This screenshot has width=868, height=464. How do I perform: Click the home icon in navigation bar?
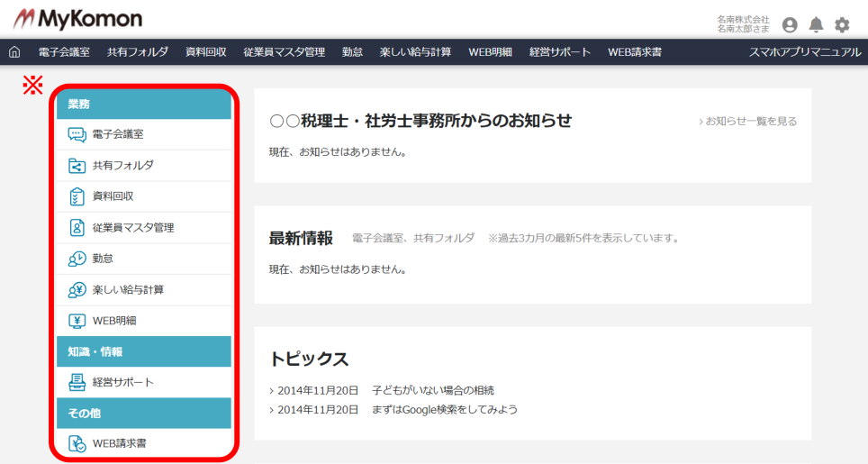(x=14, y=52)
